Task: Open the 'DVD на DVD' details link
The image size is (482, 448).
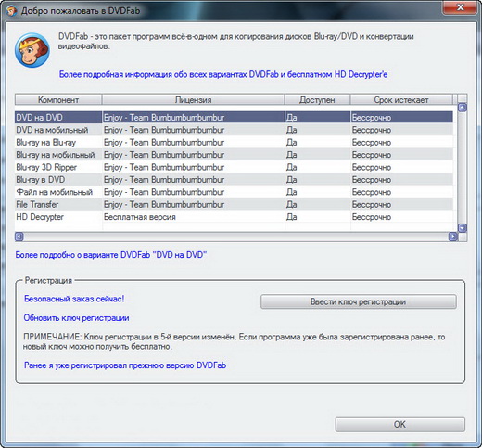Action: pyautogui.click(x=111, y=255)
